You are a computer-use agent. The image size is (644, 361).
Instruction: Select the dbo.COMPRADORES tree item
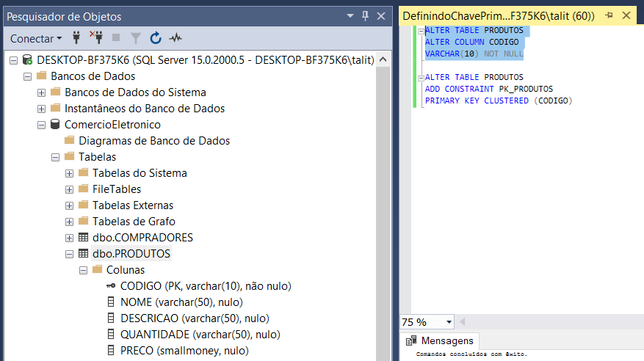click(x=142, y=237)
